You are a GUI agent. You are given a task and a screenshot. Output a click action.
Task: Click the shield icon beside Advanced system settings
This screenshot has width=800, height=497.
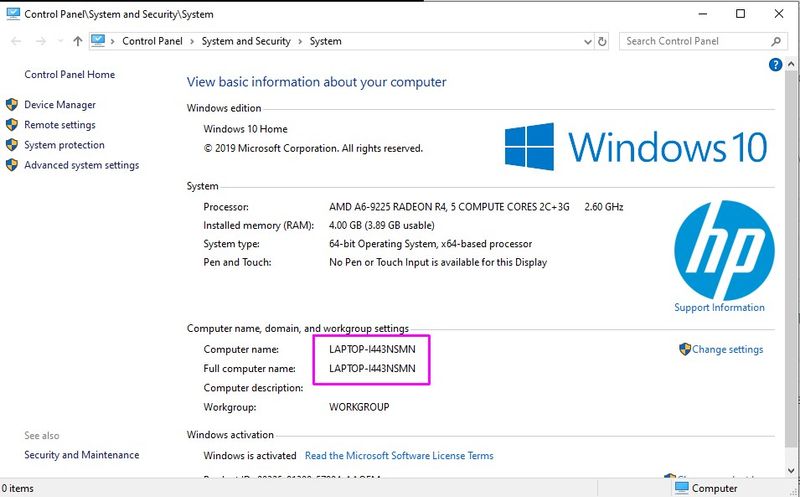[12, 165]
